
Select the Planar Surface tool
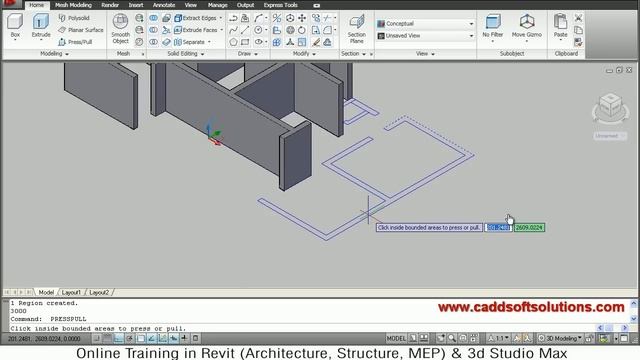(80, 30)
